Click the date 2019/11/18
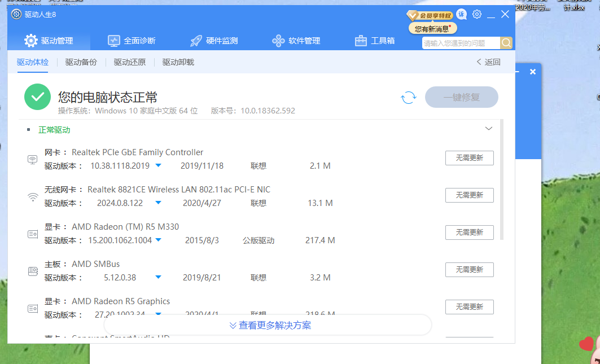This screenshot has height=364, width=600. [202, 166]
